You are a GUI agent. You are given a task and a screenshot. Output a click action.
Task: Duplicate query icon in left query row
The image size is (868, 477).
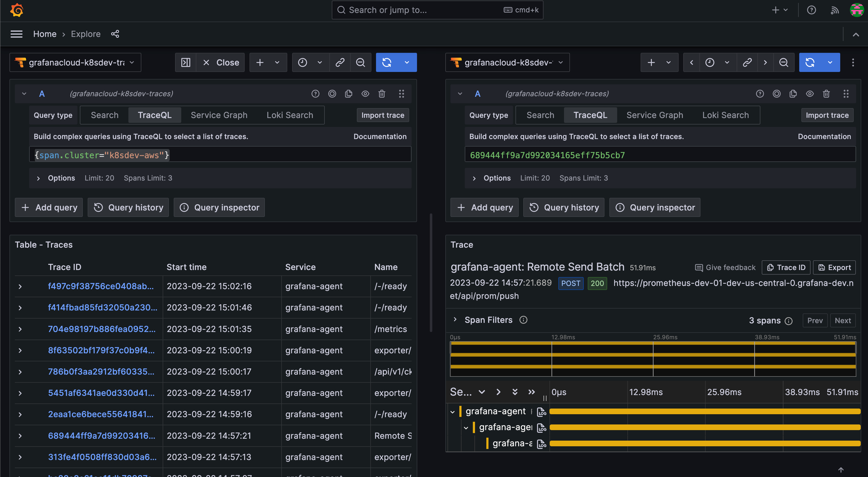click(x=348, y=94)
